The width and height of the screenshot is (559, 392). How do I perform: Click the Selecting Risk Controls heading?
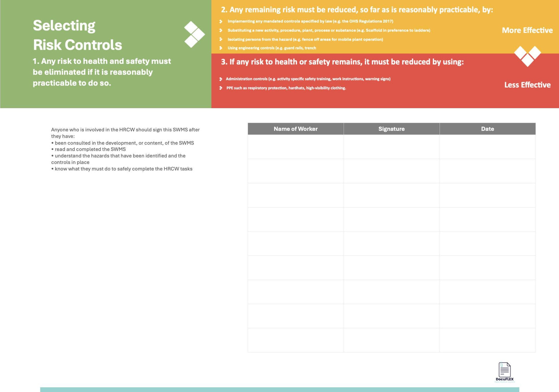77,35
